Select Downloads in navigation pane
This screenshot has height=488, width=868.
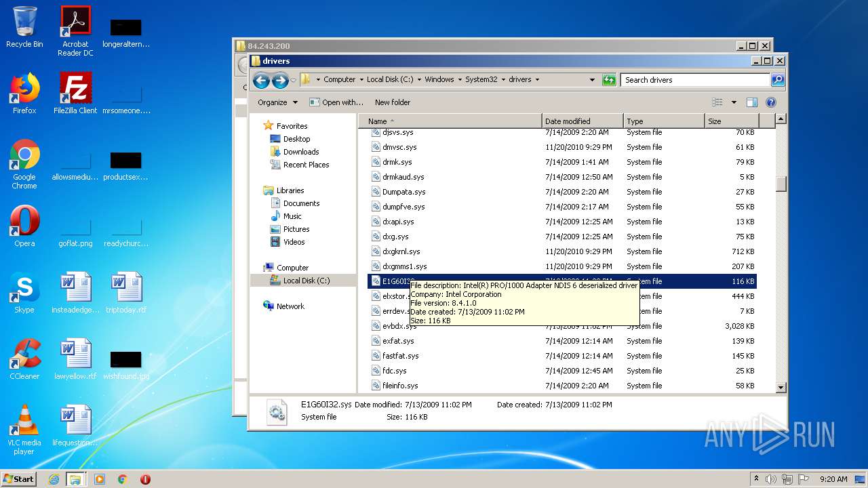pos(301,152)
